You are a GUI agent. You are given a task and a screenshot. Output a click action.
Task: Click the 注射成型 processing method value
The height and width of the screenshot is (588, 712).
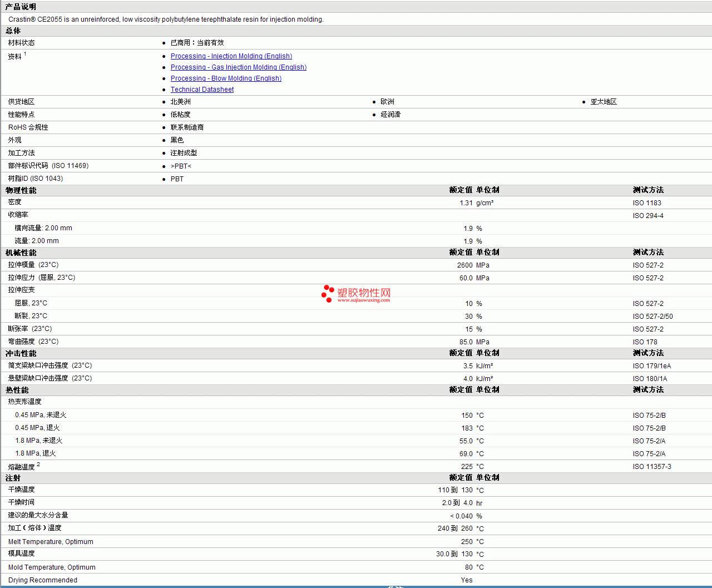point(184,153)
